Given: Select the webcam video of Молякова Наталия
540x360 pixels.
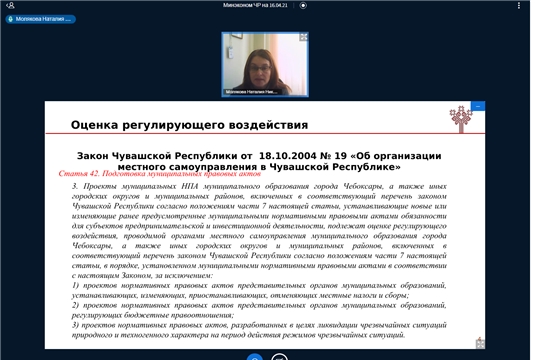Looking at the screenshot, I should click(265, 64).
